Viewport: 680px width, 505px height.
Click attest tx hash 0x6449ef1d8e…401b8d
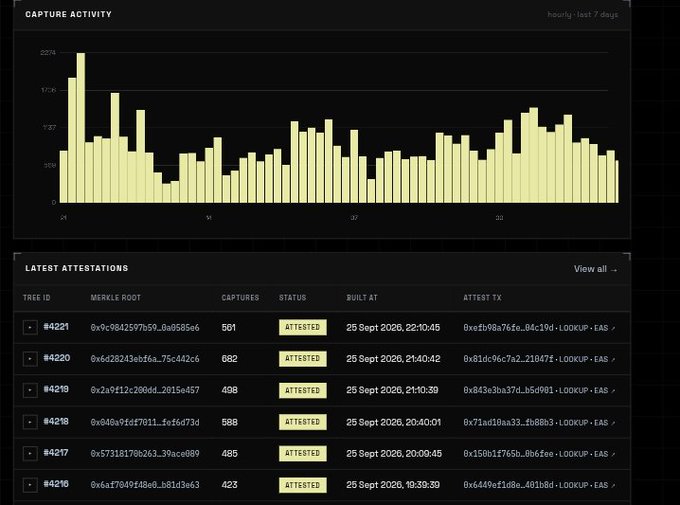click(x=508, y=485)
